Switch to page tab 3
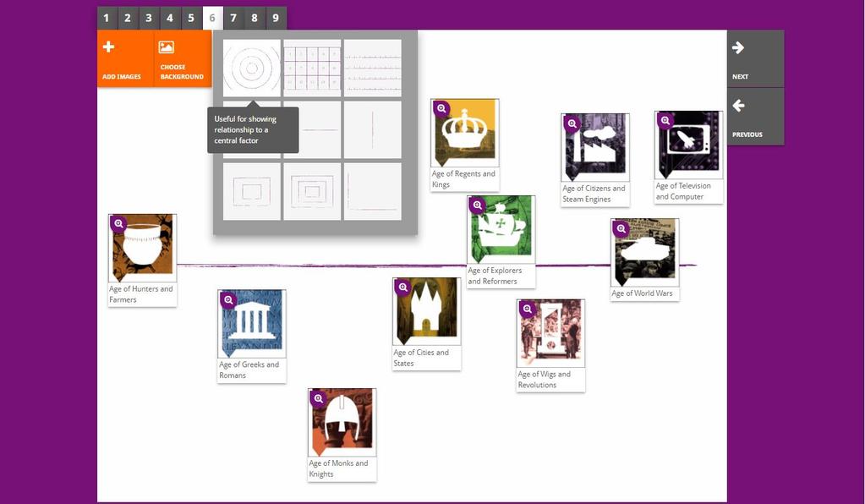The height and width of the screenshot is (504, 865). [x=149, y=19]
